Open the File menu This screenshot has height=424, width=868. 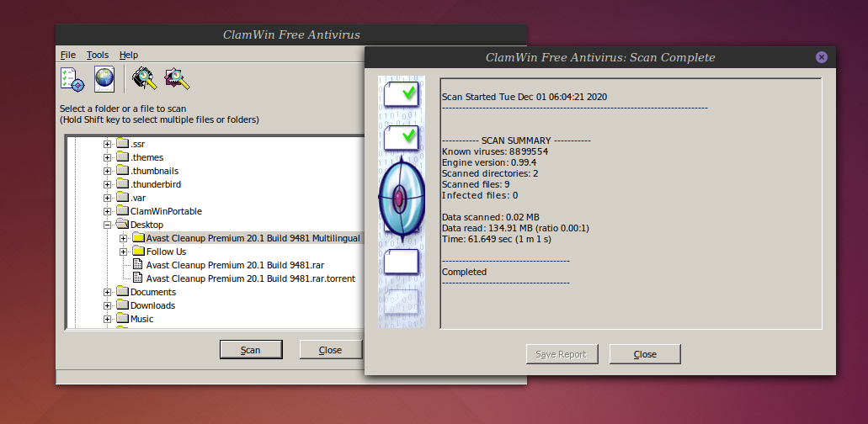pos(68,55)
